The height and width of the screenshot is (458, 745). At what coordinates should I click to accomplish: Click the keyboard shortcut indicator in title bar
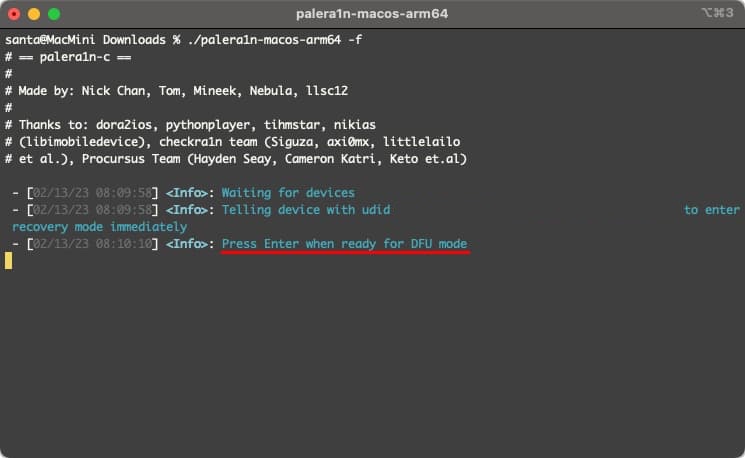click(x=717, y=13)
